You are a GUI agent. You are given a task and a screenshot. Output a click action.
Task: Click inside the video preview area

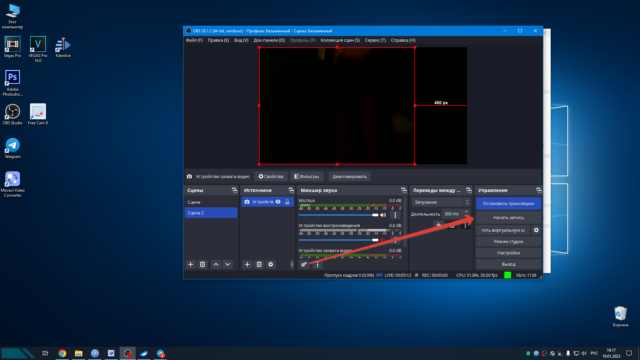(x=363, y=106)
